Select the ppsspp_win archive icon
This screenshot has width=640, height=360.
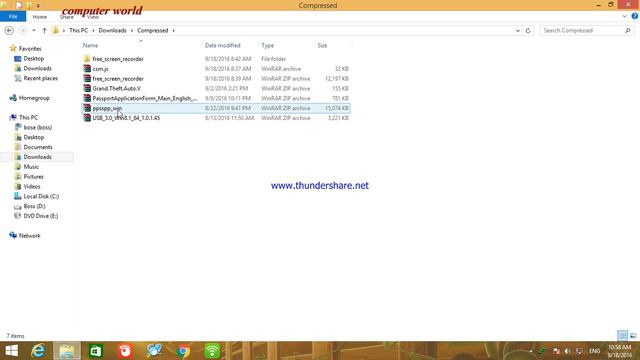[x=87, y=108]
